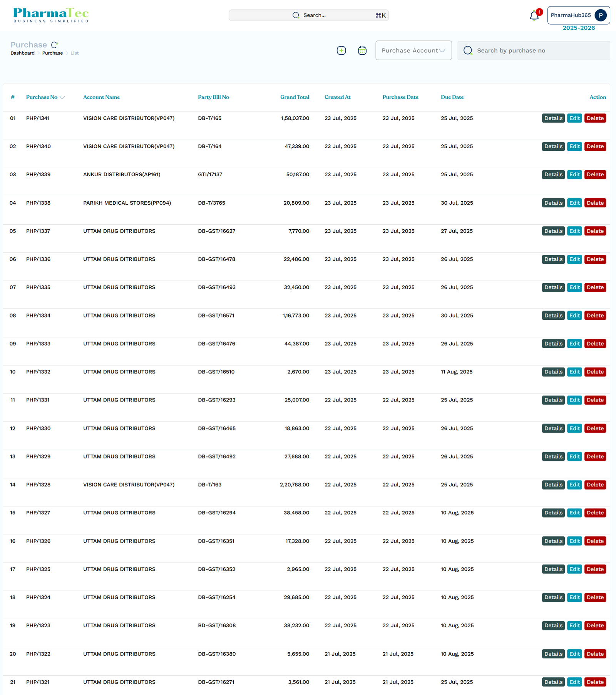Click the sort chevron on Purchase No column

tap(62, 97)
